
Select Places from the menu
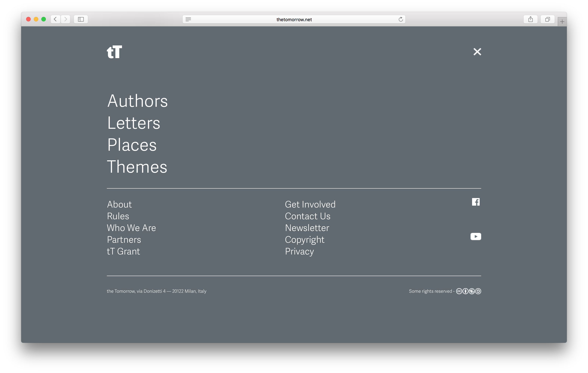tap(132, 145)
